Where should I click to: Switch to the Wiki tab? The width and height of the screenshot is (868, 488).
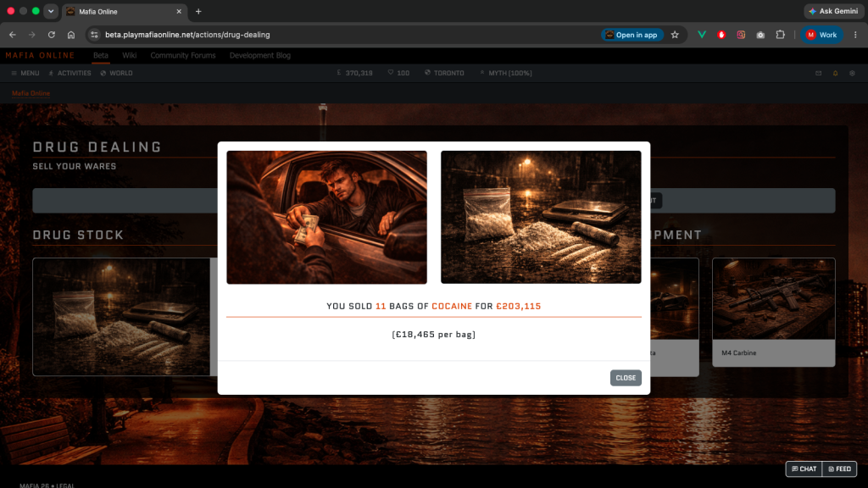129,55
